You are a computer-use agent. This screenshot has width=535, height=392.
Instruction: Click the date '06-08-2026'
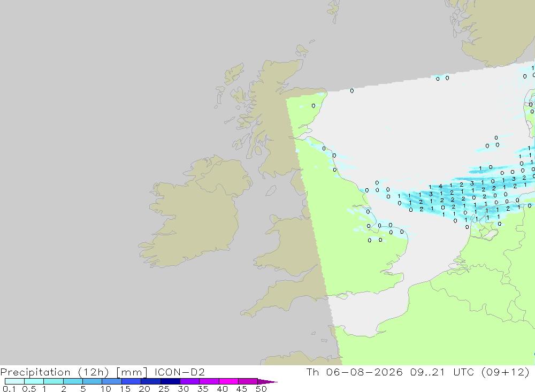click(364, 372)
